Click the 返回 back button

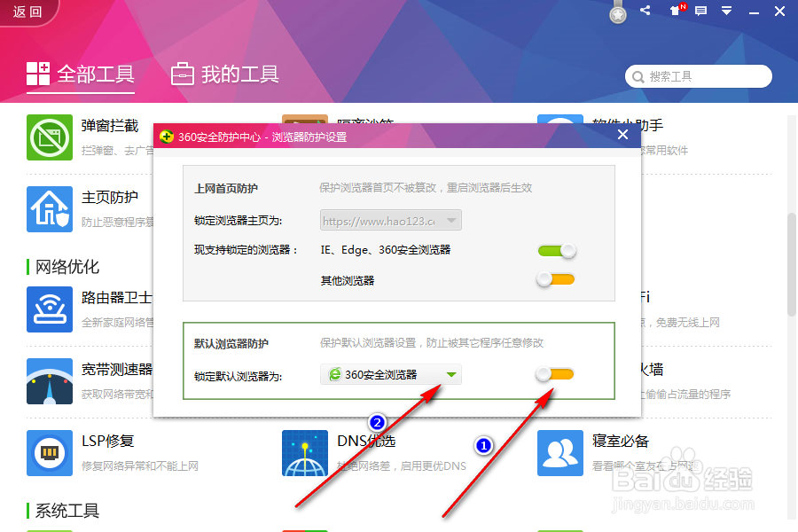click(x=27, y=12)
